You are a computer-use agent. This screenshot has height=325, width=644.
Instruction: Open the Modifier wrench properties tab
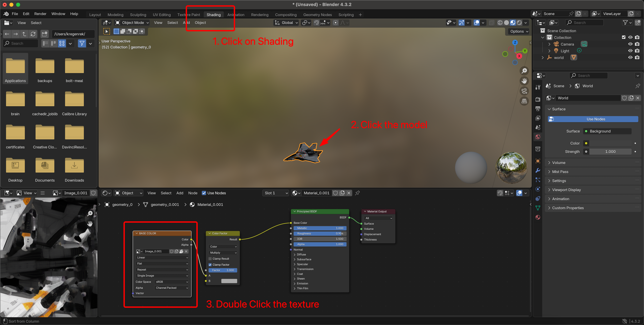pyautogui.click(x=538, y=171)
